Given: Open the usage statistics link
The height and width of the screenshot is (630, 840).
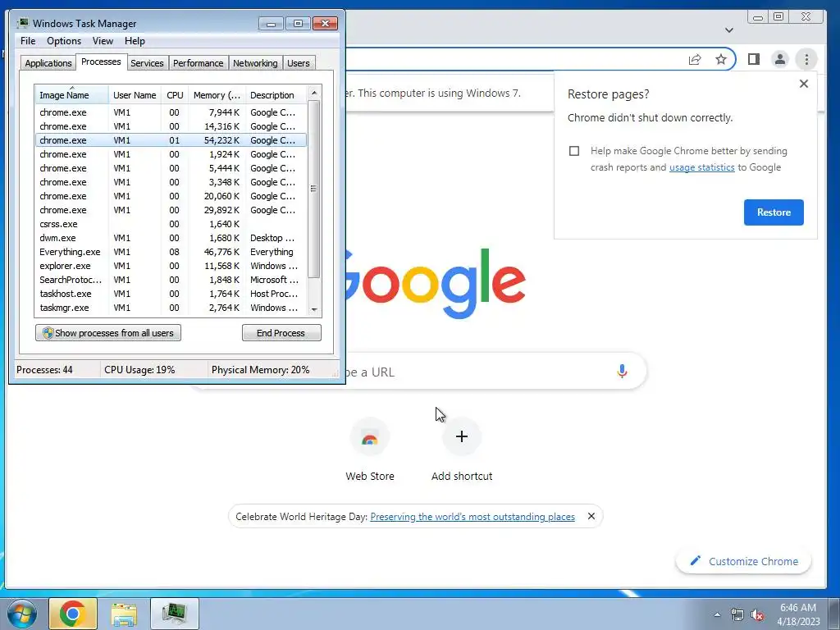Looking at the screenshot, I should click(x=702, y=167).
